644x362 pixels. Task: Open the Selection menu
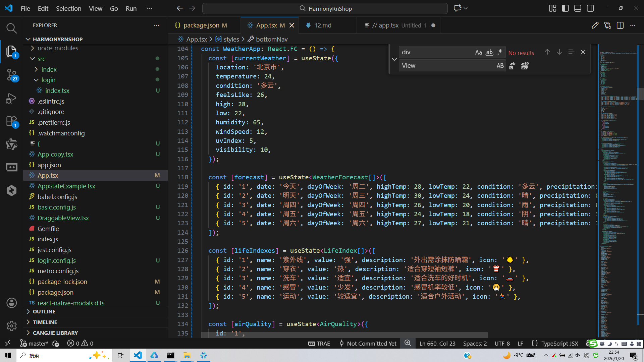point(68,8)
